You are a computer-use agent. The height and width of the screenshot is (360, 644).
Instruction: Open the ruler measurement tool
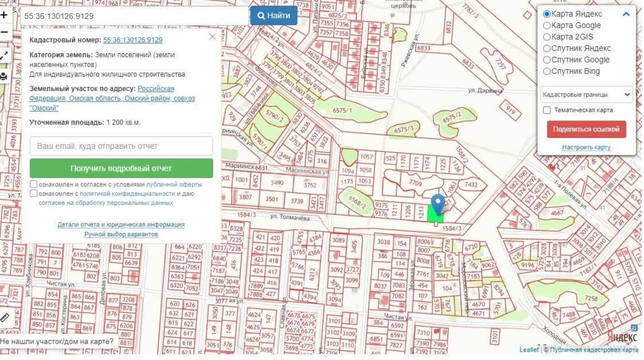(x=5, y=318)
